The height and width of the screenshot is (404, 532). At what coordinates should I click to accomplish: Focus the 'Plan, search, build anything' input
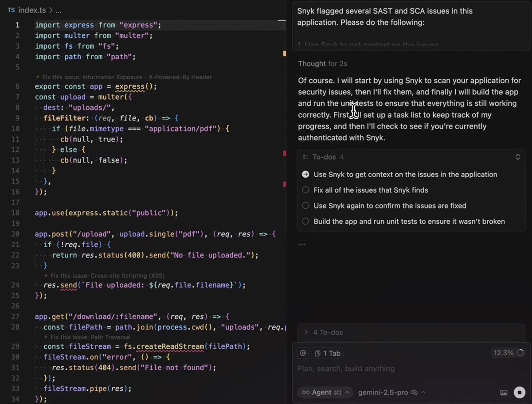346,369
